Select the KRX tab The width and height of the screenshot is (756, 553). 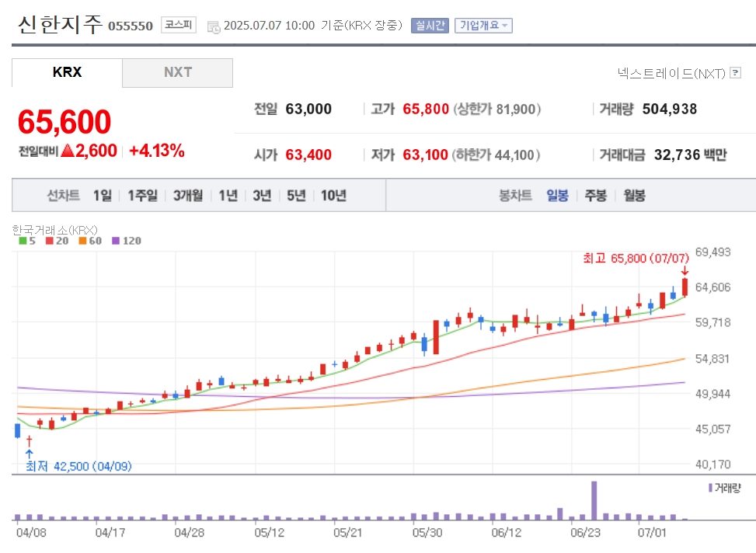point(67,73)
